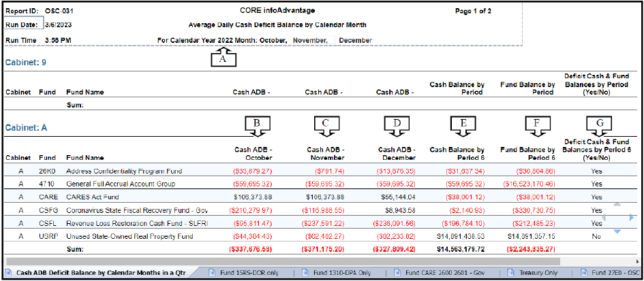The height and width of the screenshot is (281, 644).
Task: Click callout marker A above the table
Action: click(223, 60)
